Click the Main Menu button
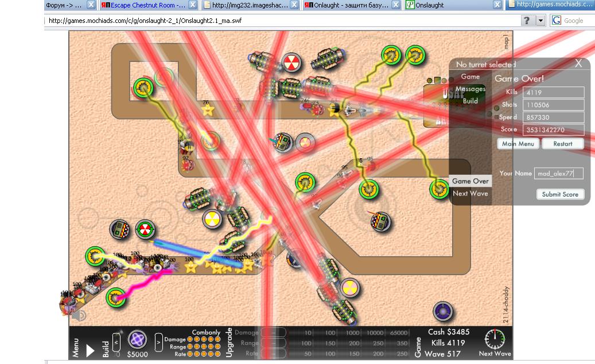Image resolution: width=595 pixels, height=364 pixels. click(518, 144)
